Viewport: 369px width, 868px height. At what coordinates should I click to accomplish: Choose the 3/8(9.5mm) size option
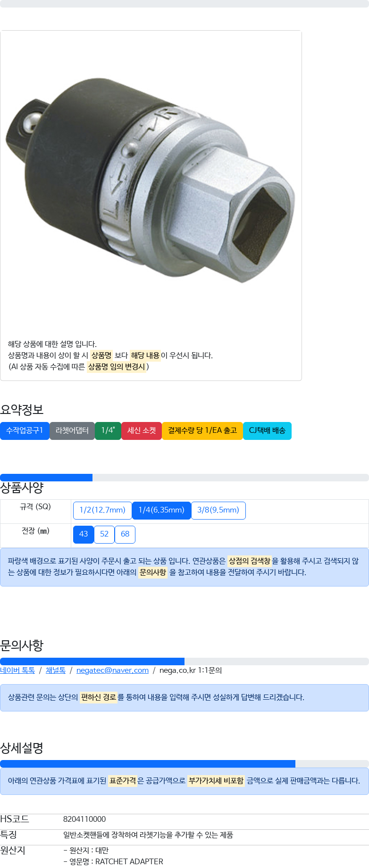point(218,510)
